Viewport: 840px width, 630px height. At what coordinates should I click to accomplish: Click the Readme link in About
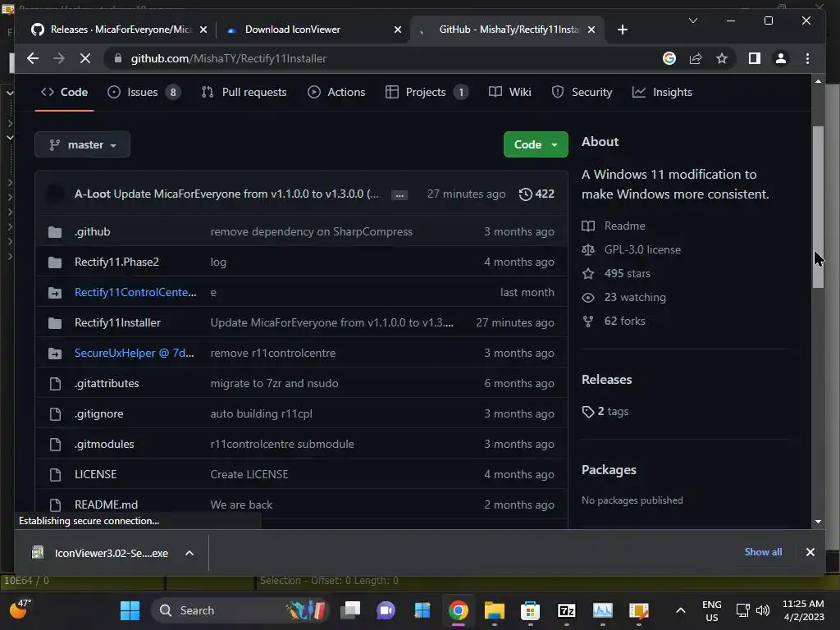point(614,226)
